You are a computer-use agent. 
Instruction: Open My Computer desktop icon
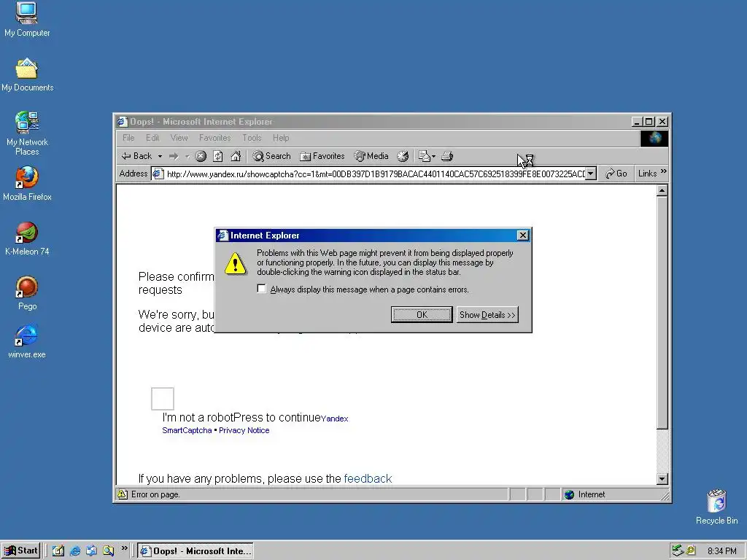[x=27, y=20]
